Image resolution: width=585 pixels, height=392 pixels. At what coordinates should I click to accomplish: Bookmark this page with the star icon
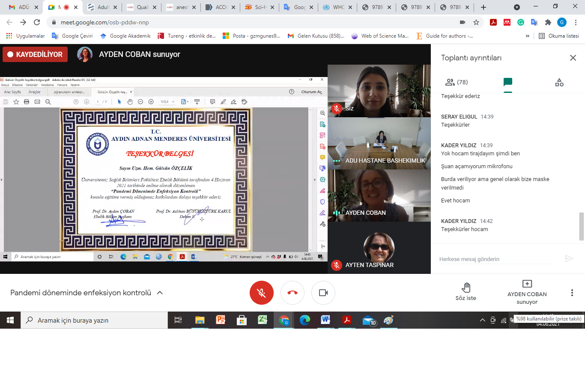(476, 22)
